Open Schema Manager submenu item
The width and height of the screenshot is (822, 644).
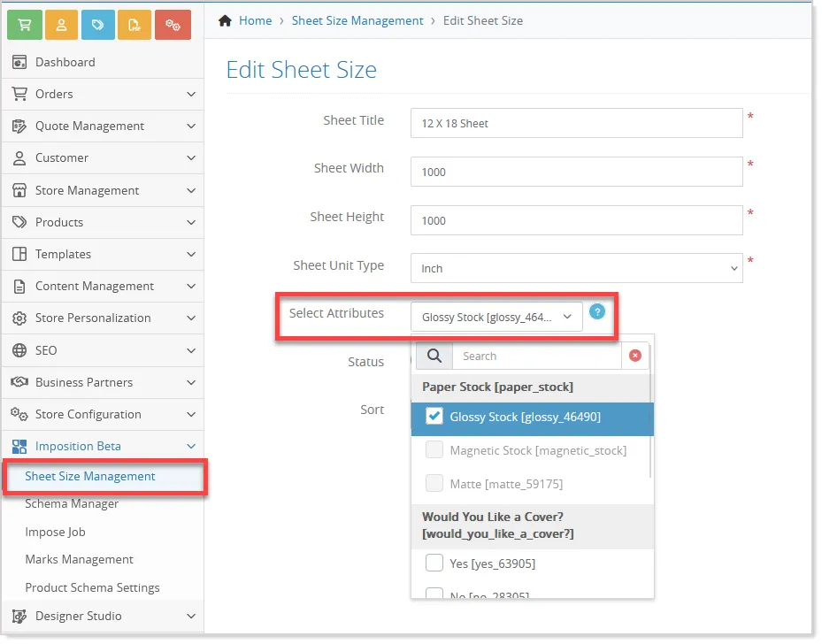click(72, 503)
